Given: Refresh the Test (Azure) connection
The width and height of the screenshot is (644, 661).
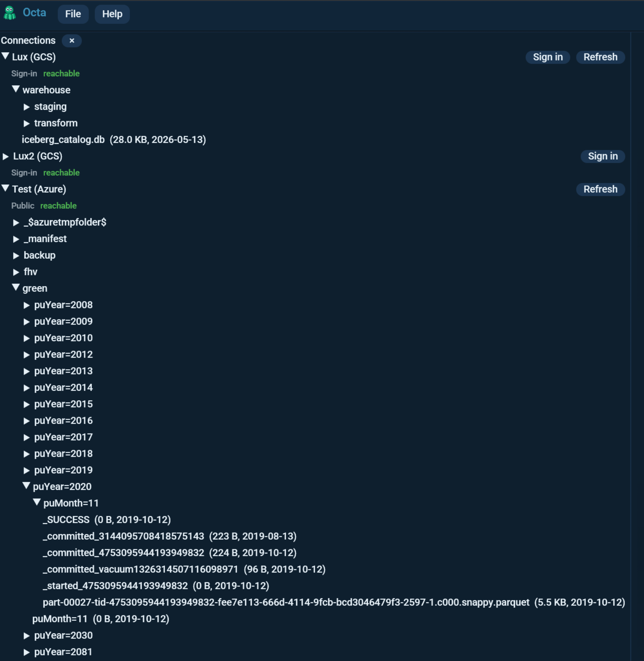Looking at the screenshot, I should point(600,189).
